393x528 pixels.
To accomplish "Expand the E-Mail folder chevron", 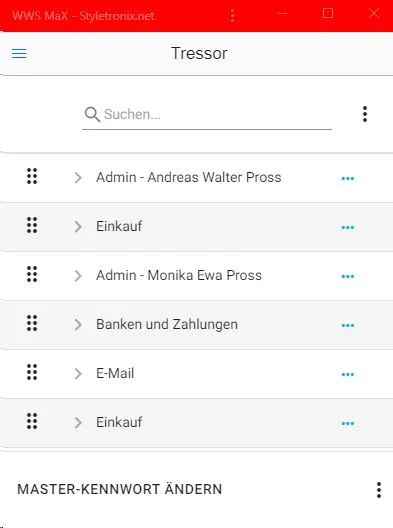I will [x=78, y=373].
